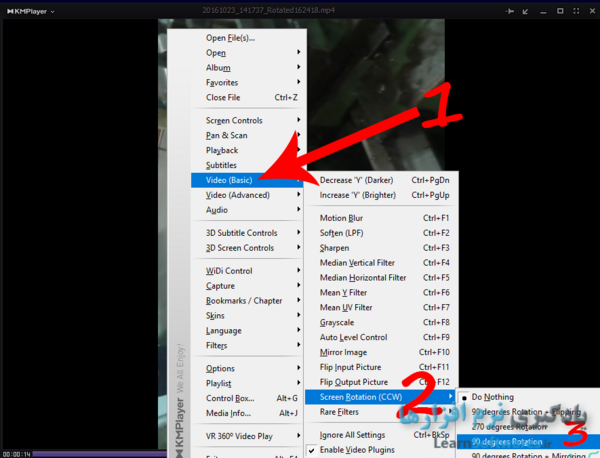
Task: Expand the Screen Controls submenu
Action: [248, 121]
